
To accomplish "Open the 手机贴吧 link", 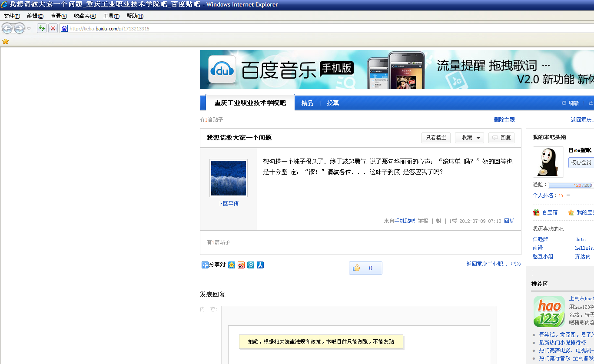I will (x=405, y=221).
